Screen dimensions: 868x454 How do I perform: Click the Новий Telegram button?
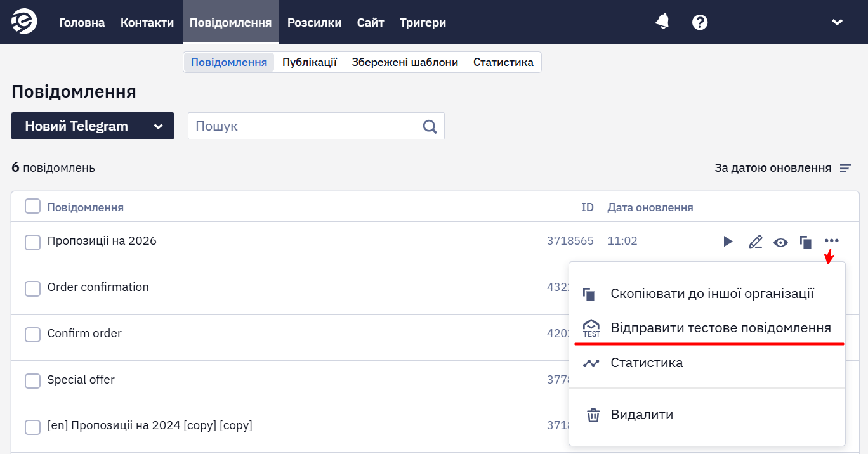(x=93, y=126)
